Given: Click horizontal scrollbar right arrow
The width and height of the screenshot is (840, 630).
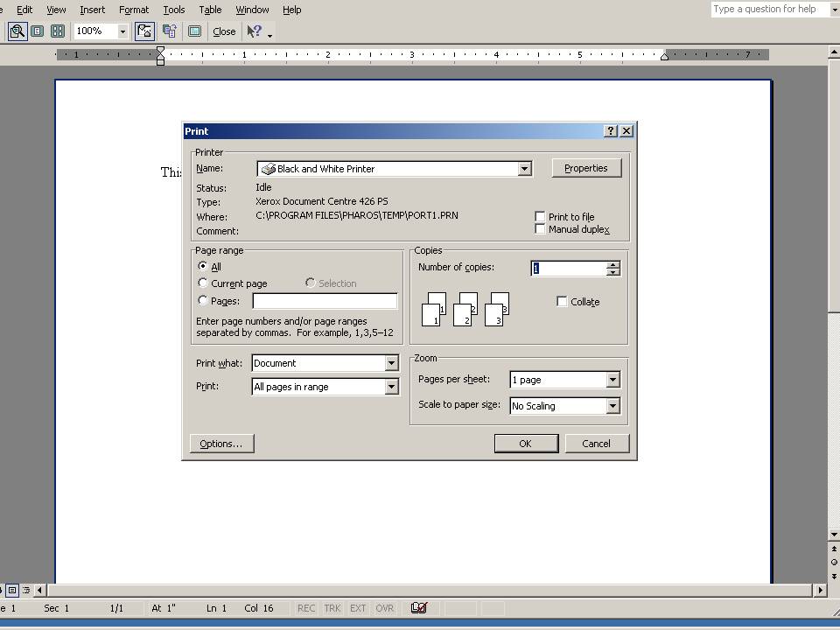Looking at the screenshot, I should tap(820, 591).
